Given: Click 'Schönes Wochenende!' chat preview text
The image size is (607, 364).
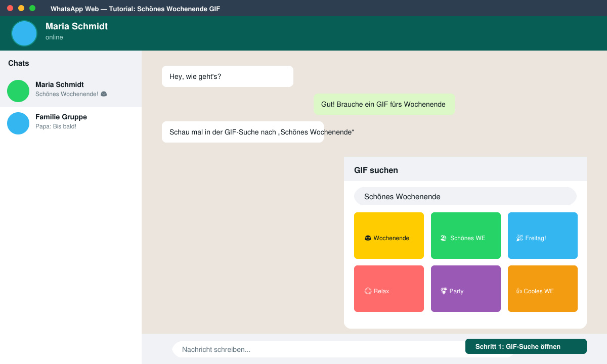Looking at the screenshot, I should (71, 94).
